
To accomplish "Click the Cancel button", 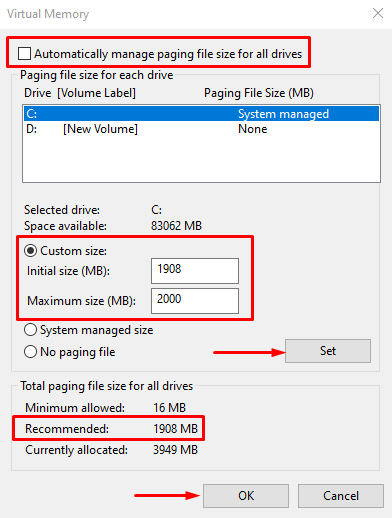I will pyautogui.click(x=341, y=496).
